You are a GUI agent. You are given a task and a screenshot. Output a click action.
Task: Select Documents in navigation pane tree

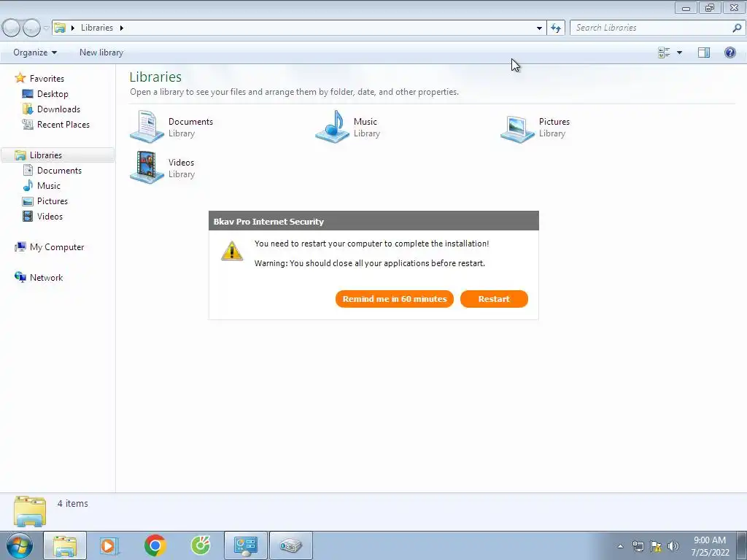click(x=59, y=170)
